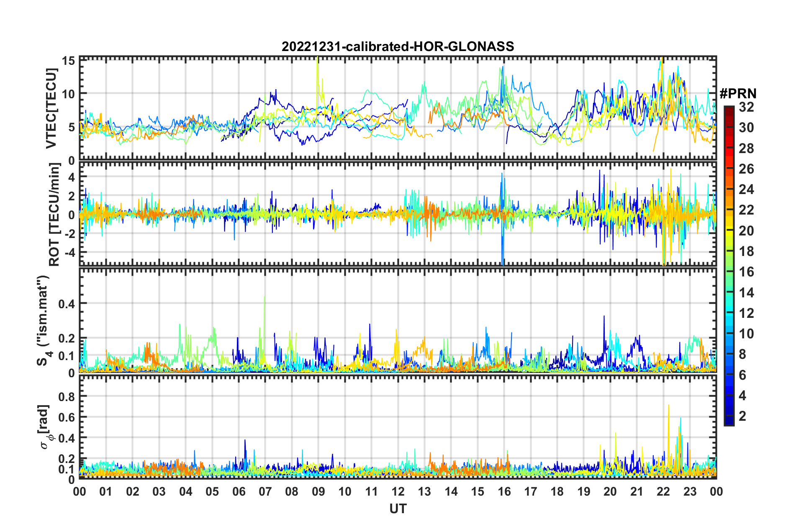Click colorbar tick label 2

[x=742, y=416]
